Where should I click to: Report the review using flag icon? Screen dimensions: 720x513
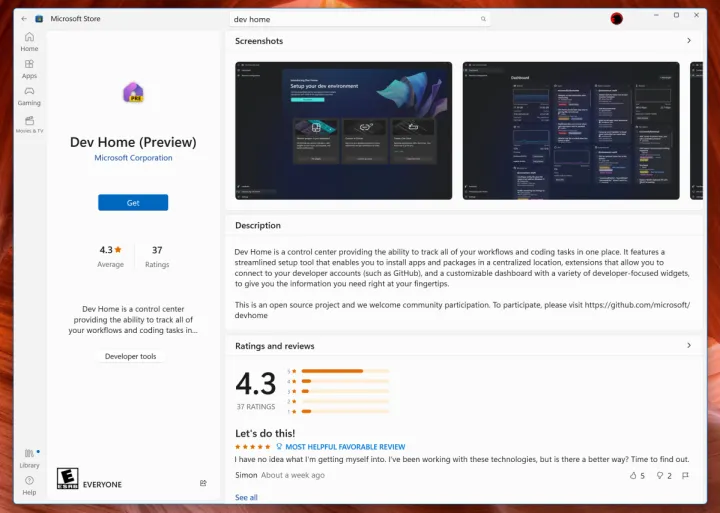[688, 475]
